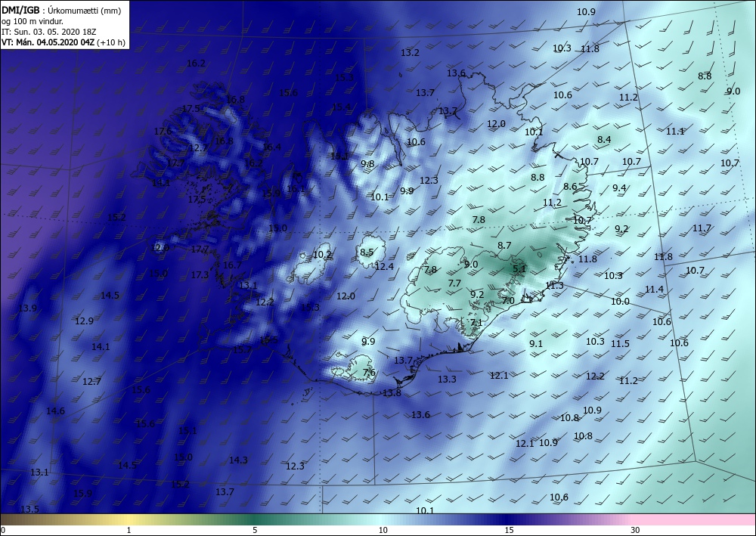Click the lowest map value '5.1'
The image size is (756, 536).
click(519, 269)
